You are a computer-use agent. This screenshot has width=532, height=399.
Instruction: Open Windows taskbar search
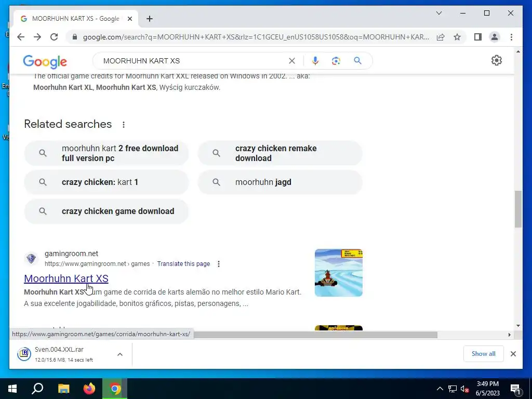click(37, 389)
